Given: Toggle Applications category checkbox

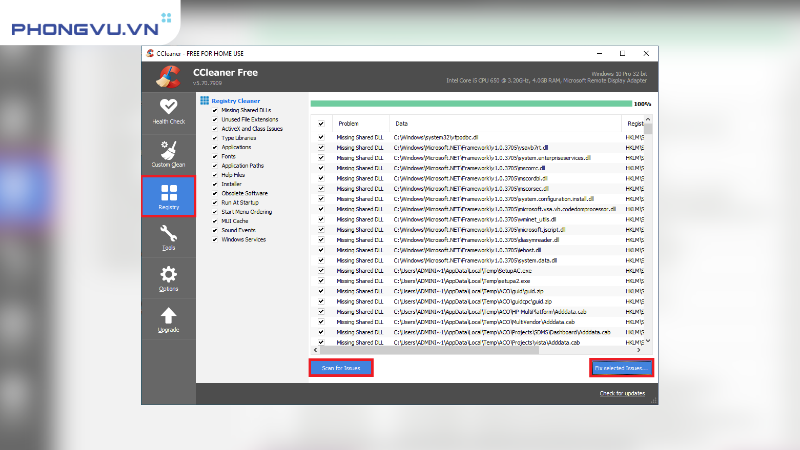Looking at the screenshot, I should click(215, 147).
